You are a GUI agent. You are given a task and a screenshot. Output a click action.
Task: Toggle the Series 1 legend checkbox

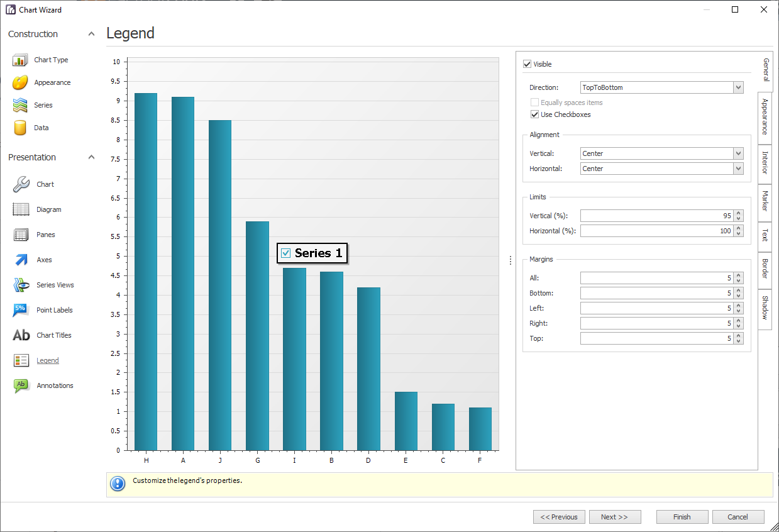pos(286,253)
